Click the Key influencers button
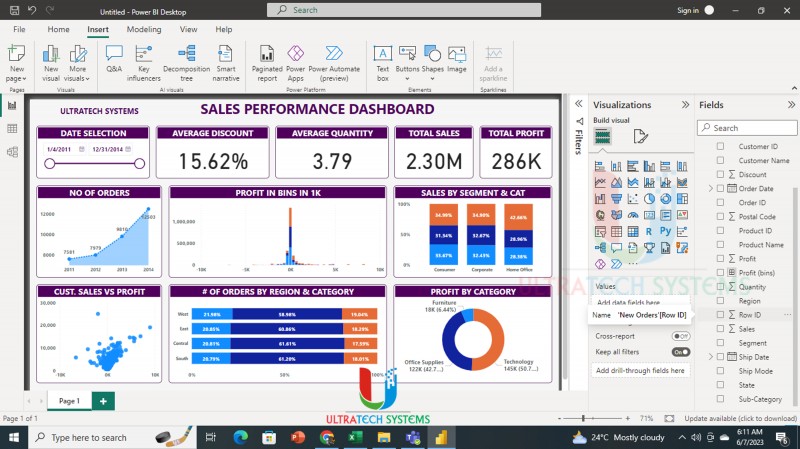 pyautogui.click(x=143, y=63)
